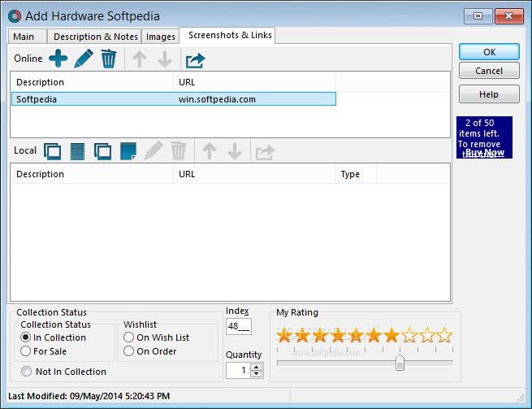The width and height of the screenshot is (532, 409).
Task: Increase Quantity with up spinner arrow
Action: coord(257,367)
